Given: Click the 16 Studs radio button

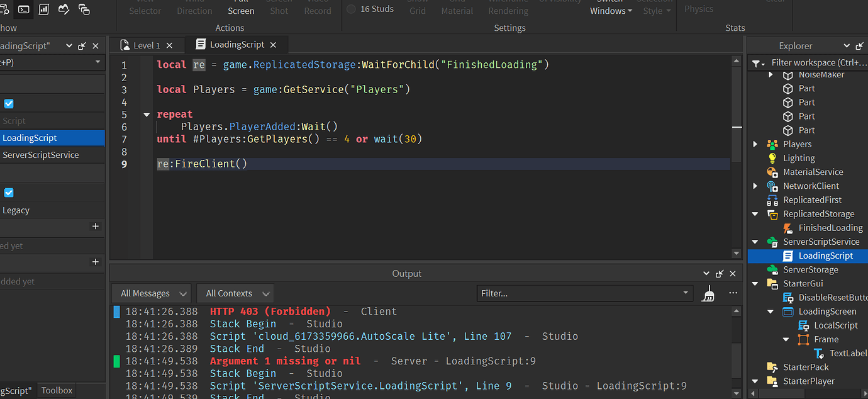Looking at the screenshot, I should (351, 9).
